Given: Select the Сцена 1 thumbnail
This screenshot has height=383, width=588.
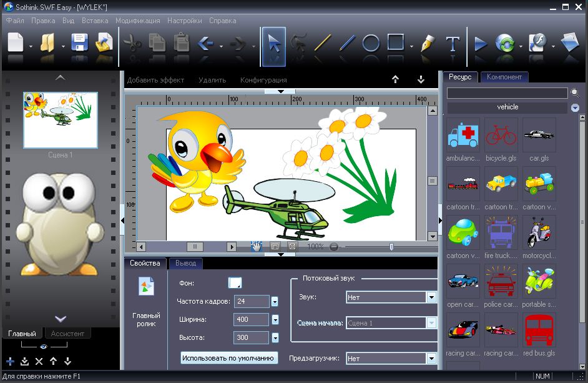Looking at the screenshot, I should (x=61, y=120).
